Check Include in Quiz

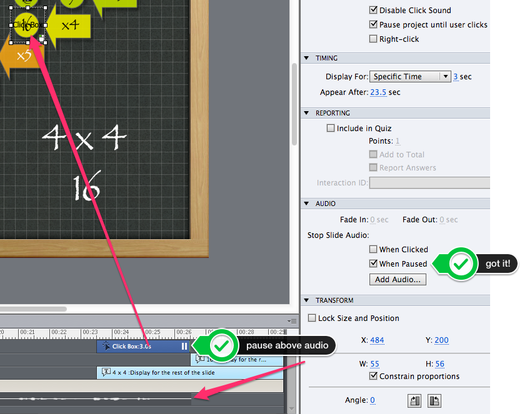[x=331, y=128]
